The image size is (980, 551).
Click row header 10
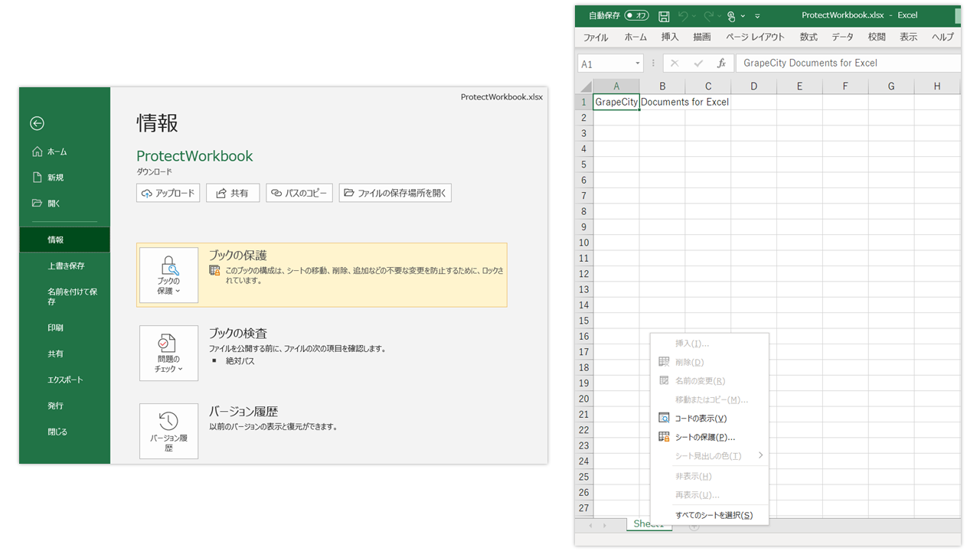pos(584,243)
